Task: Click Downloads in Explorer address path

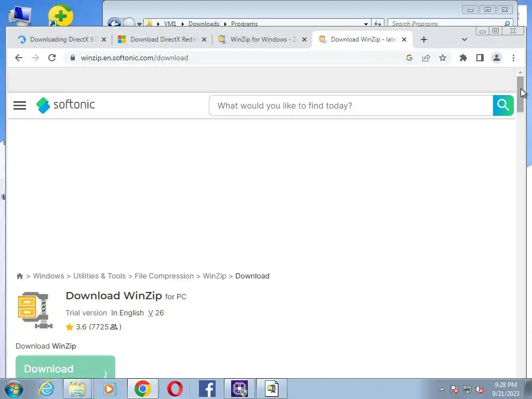Action: (204, 24)
